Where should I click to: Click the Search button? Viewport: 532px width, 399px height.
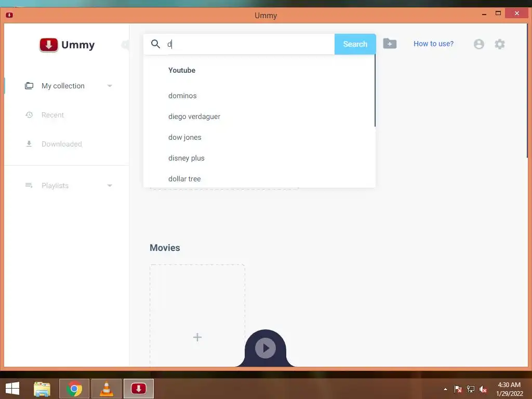pos(355,44)
